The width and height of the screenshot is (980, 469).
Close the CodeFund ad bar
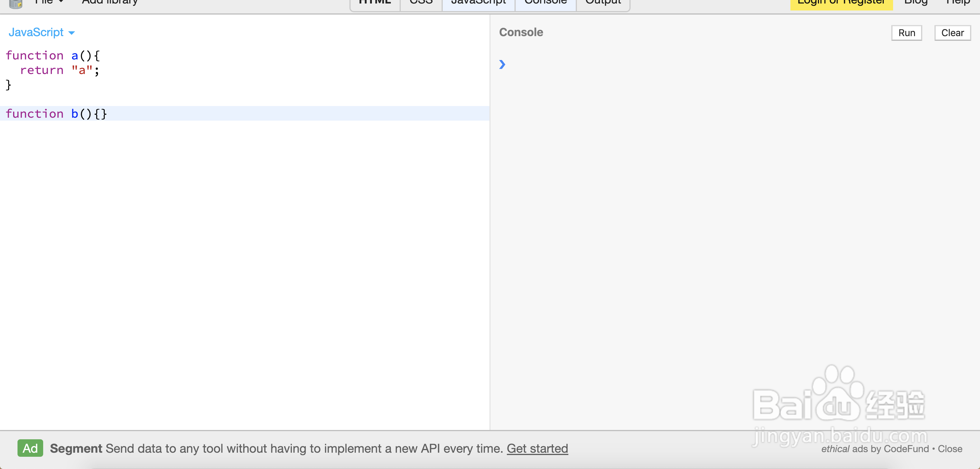pos(950,449)
